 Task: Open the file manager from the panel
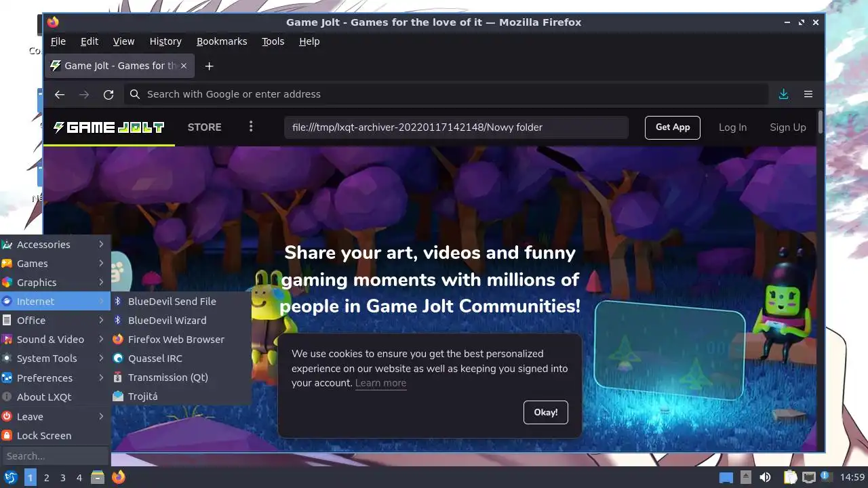coord(98,477)
